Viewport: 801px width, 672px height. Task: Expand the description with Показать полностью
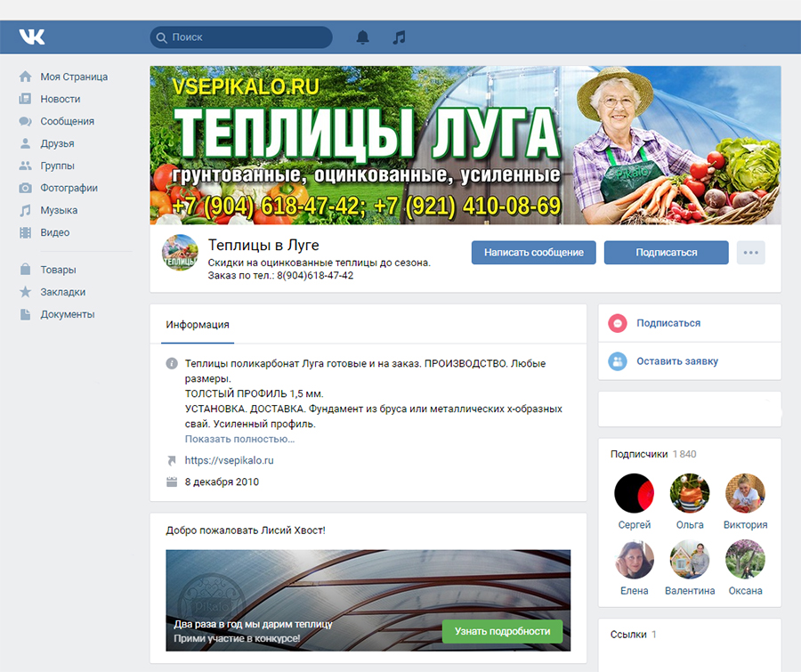[x=239, y=439]
